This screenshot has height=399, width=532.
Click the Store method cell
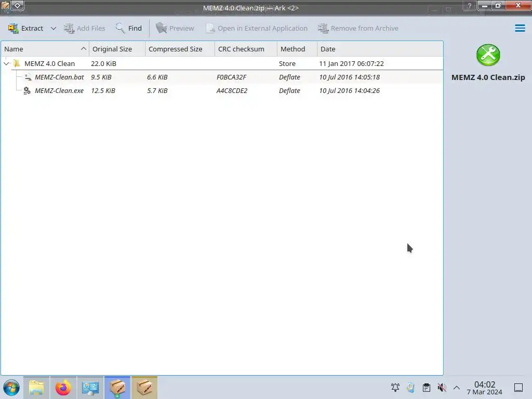click(287, 63)
